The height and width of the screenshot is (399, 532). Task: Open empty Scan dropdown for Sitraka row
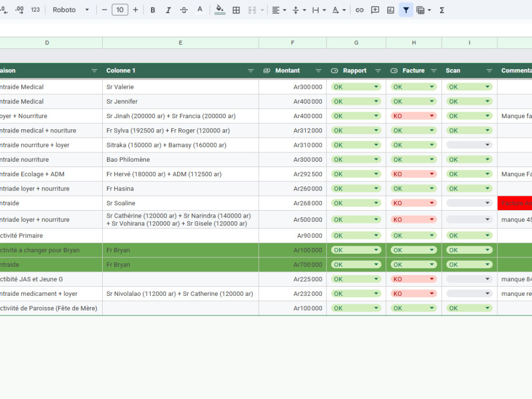click(469, 145)
